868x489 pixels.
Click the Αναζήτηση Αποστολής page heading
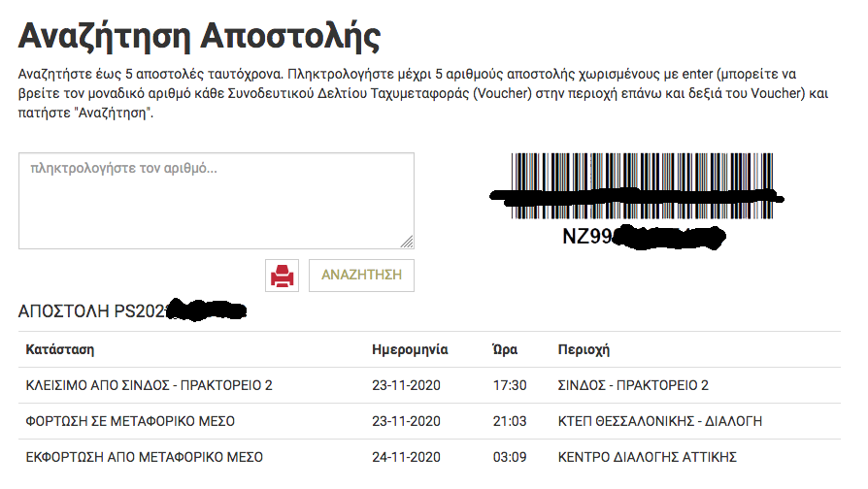(199, 36)
